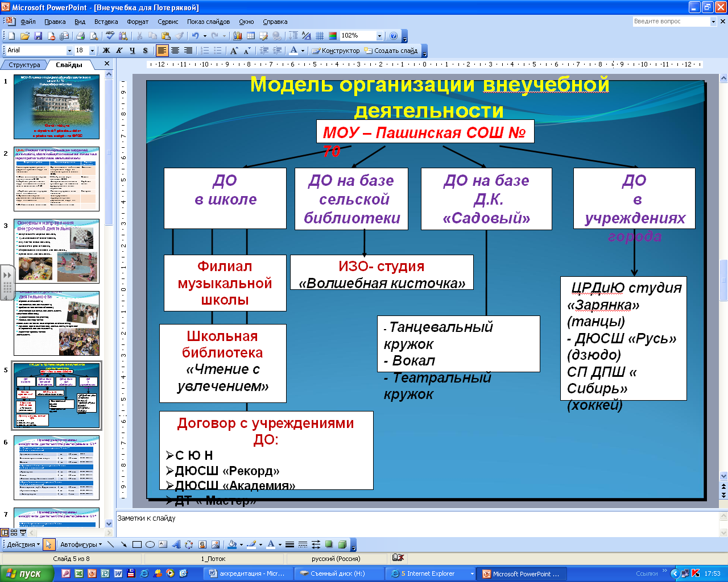The height and width of the screenshot is (582, 728).
Task: Toggle Underline formatting
Action: click(x=132, y=51)
